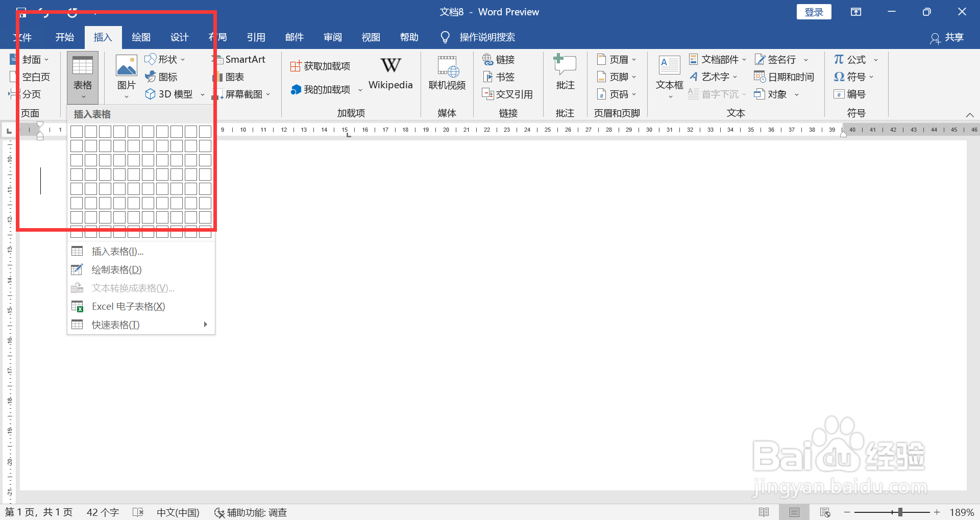Open the 审阅 Review tab
980x520 pixels.
point(332,37)
